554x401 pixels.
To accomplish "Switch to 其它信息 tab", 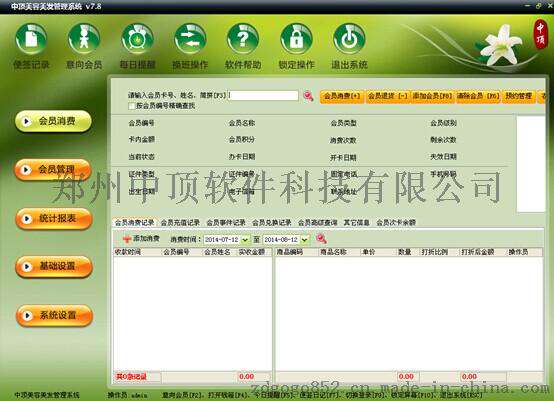I will point(356,223).
